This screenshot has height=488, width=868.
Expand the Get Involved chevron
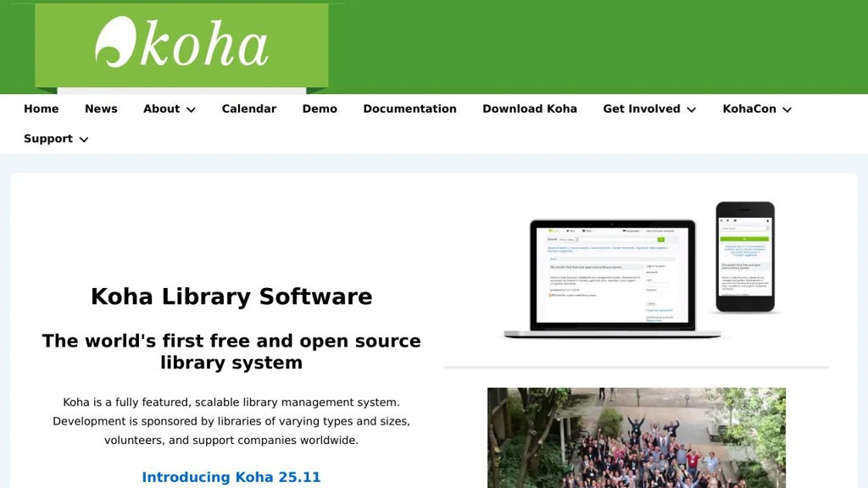(x=692, y=109)
